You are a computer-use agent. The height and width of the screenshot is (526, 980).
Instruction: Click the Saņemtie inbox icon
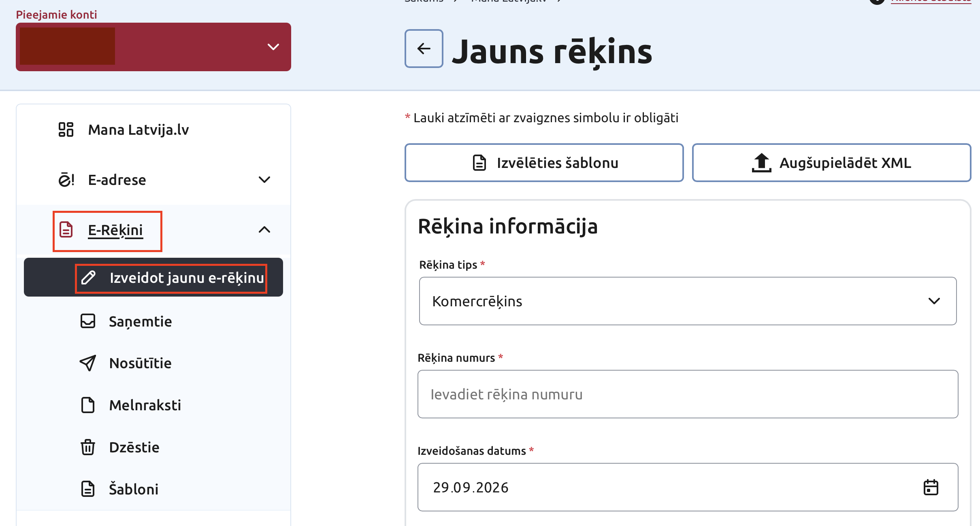click(x=88, y=321)
